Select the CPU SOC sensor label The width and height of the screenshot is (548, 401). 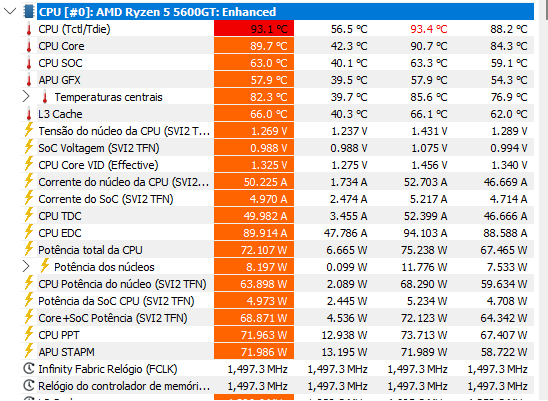click(60, 63)
